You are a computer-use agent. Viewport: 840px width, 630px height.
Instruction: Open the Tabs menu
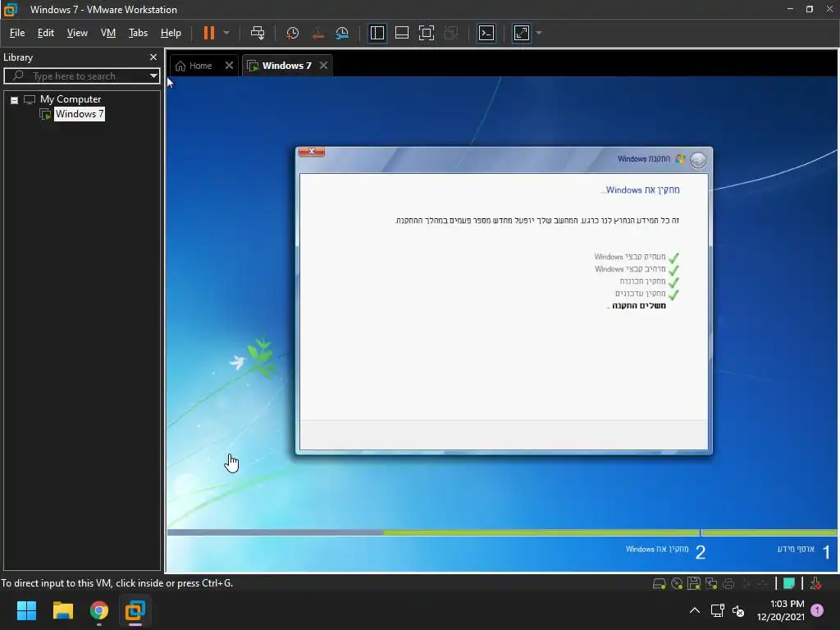pos(138,33)
